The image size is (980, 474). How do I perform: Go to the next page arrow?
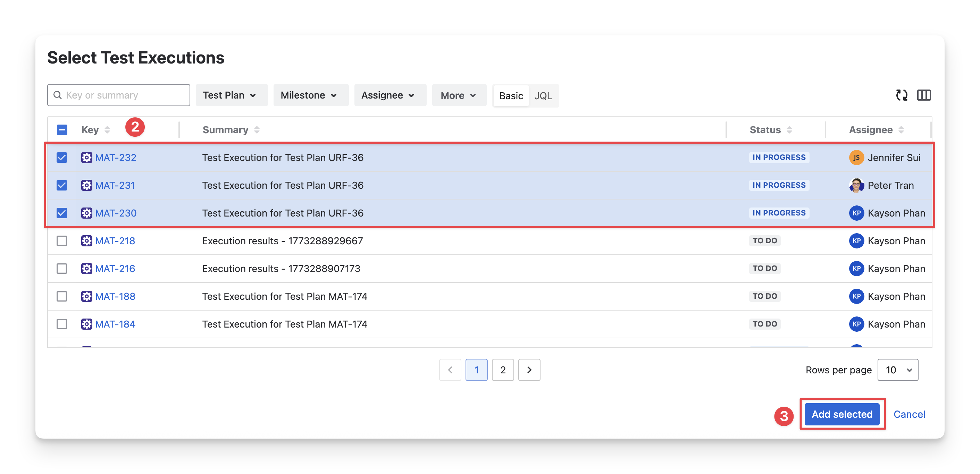(x=529, y=370)
